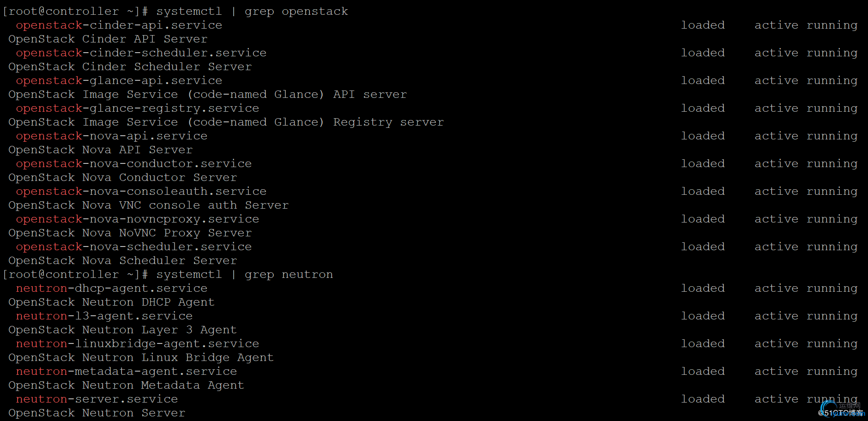Click the 51CTO watermark logo
Viewport: 868px width, 421px height.
point(841,410)
